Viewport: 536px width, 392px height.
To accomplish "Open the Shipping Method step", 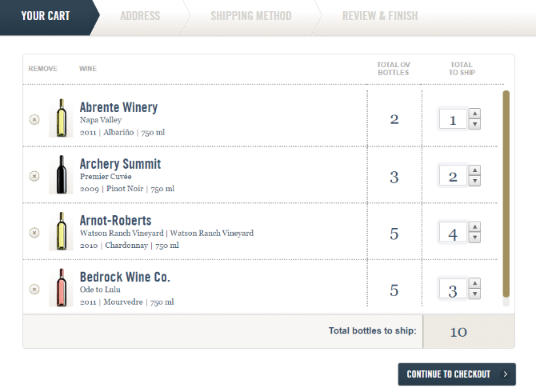I will (x=250, y=16).
